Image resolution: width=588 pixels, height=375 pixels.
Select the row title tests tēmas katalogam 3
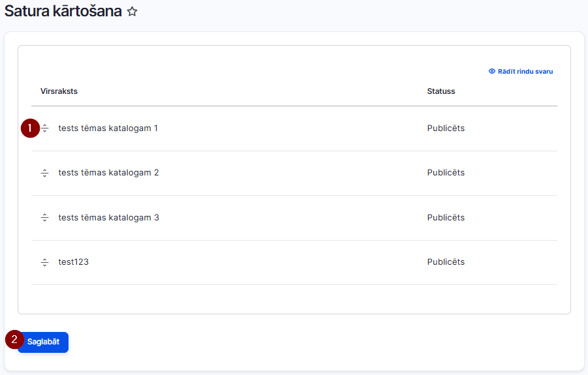109,218
